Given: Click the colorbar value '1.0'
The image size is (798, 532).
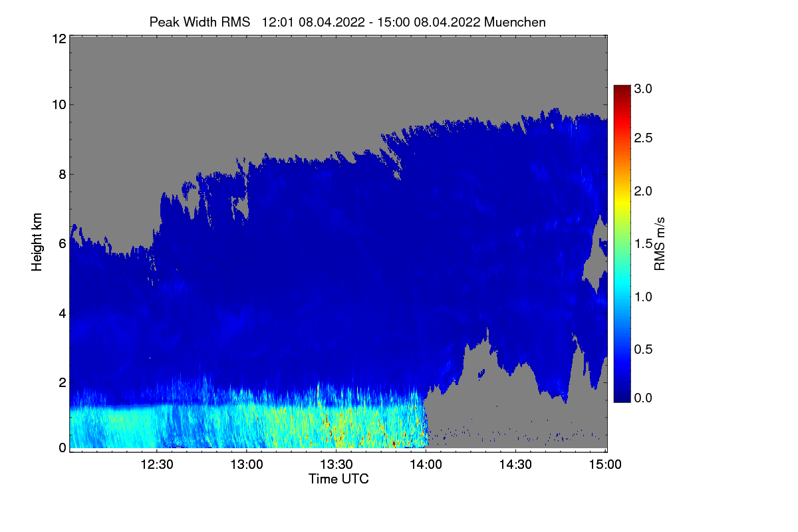Looking at the screenshot, I should 643,297.
